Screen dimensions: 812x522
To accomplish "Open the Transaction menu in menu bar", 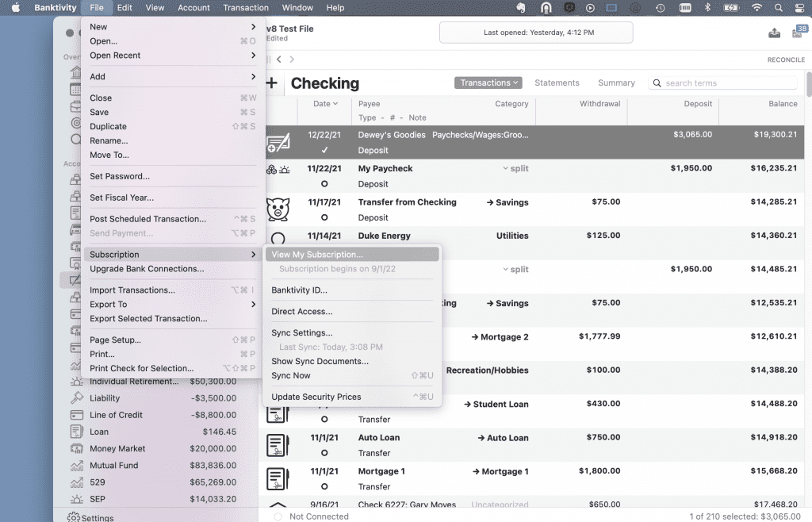I will click(246, 8).
